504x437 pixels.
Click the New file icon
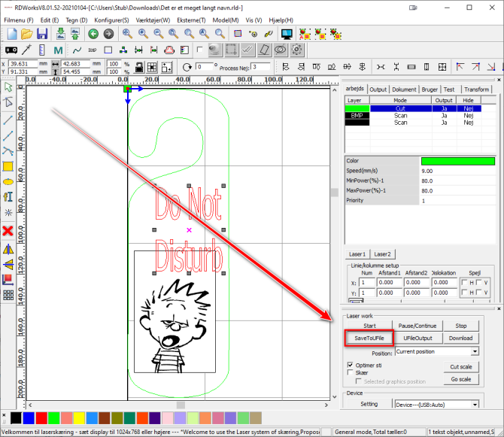point(12,34)
